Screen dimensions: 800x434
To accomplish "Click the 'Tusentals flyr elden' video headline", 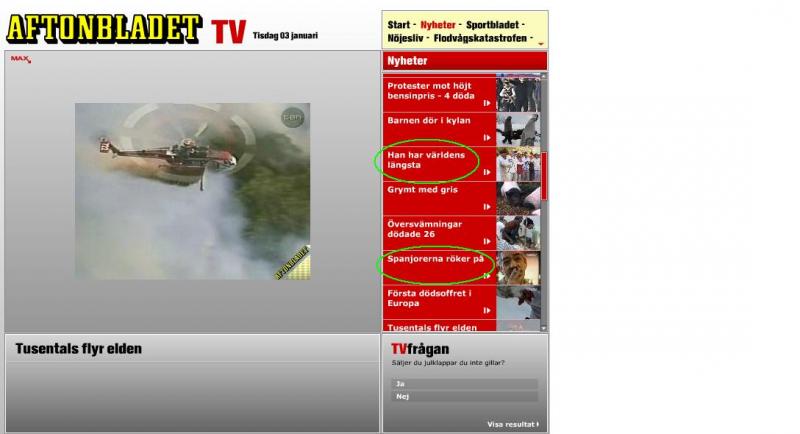I will point(79,349).
